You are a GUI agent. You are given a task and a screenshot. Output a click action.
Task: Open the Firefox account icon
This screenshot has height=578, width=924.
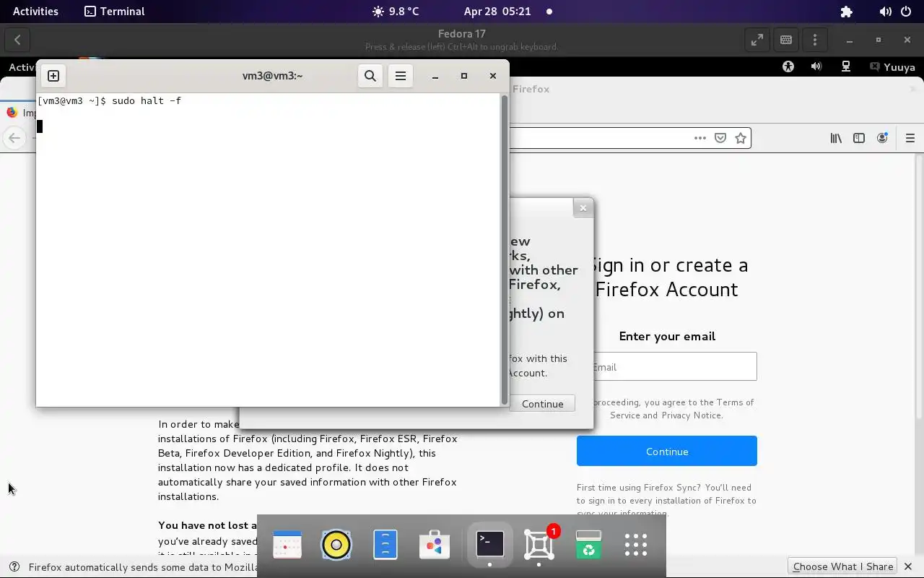click(882, 138)
